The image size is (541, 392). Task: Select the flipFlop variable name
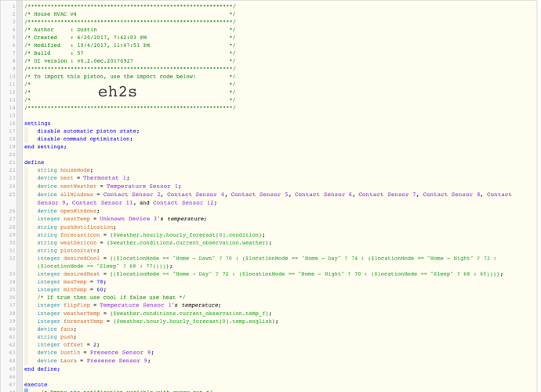point(77,306)
